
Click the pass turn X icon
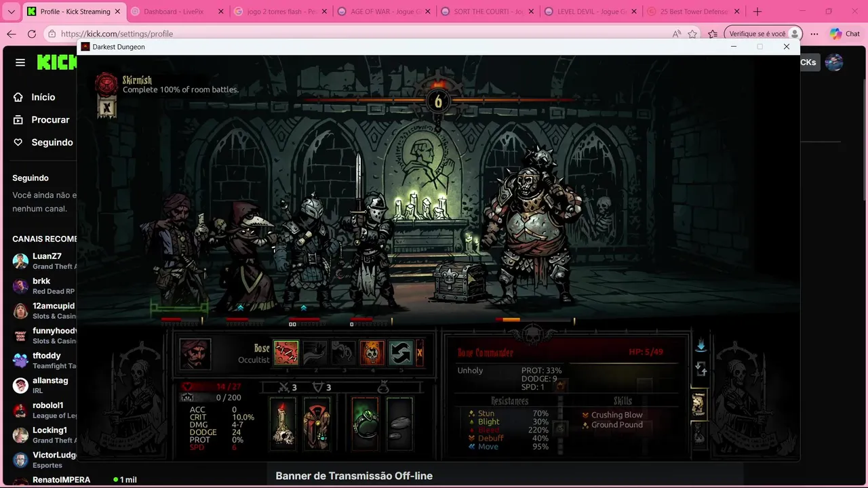coord(420,353)
